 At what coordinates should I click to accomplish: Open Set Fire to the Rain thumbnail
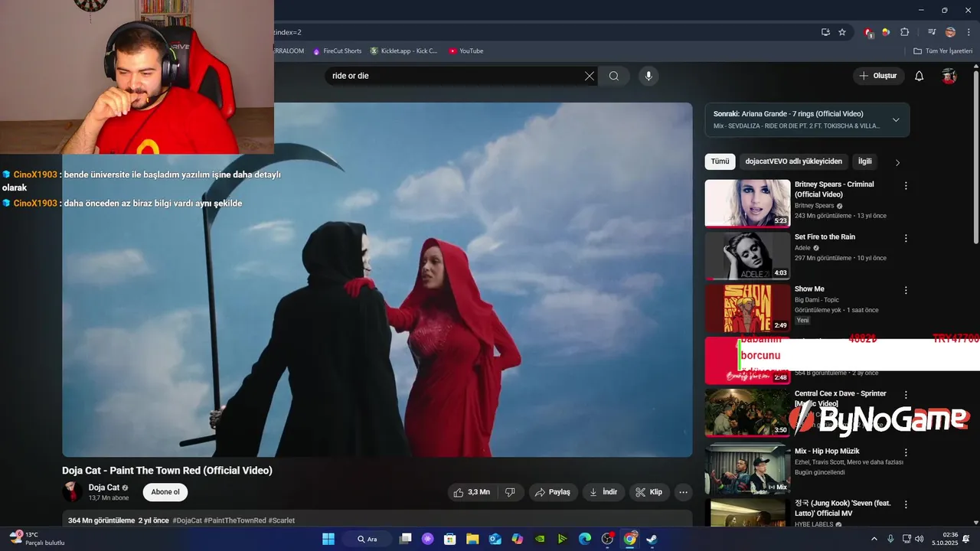(x=747, y=256)
